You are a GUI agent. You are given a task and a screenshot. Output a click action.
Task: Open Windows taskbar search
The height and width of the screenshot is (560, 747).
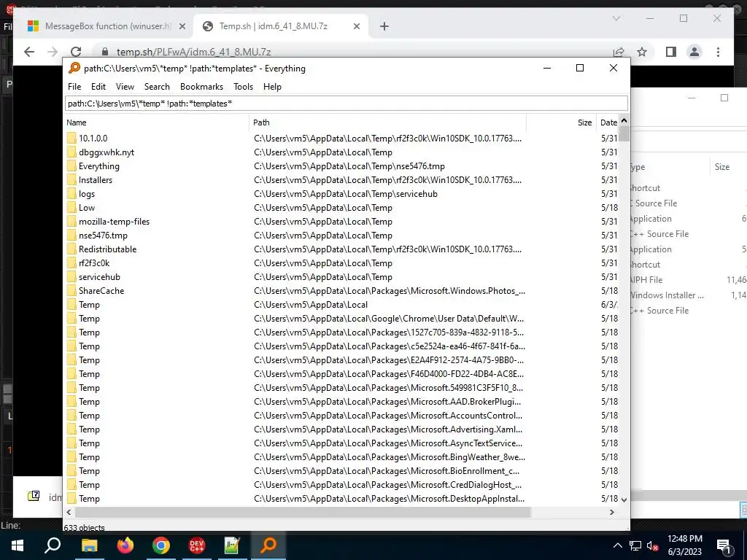tap(53, 545)
